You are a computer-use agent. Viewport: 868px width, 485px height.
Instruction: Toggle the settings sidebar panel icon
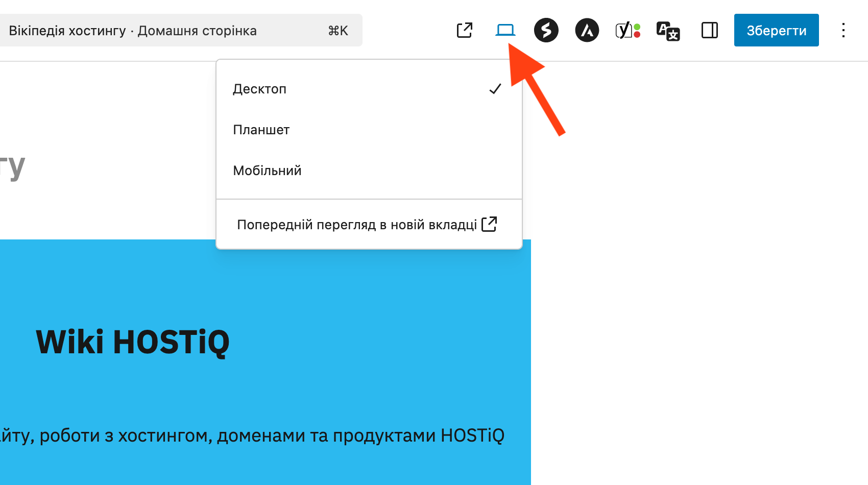point(710,30)
